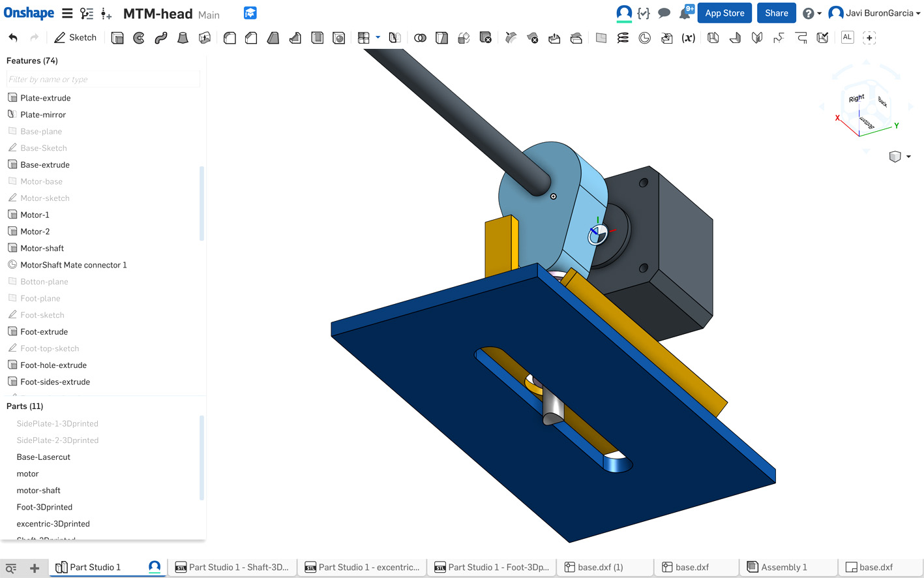Select the Extrude tool in toolbar
The image size is (924, 578).
[x=117, y=38]
